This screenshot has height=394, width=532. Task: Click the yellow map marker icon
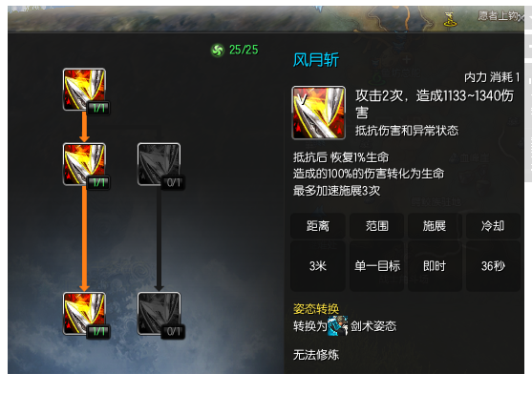tap(450, 19)
